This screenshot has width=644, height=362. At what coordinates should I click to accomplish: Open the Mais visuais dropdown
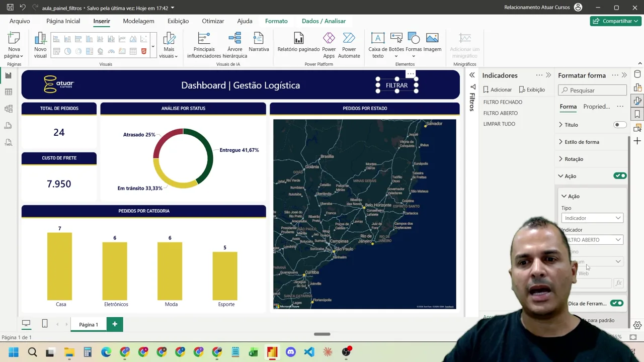[x=169, y=45]
